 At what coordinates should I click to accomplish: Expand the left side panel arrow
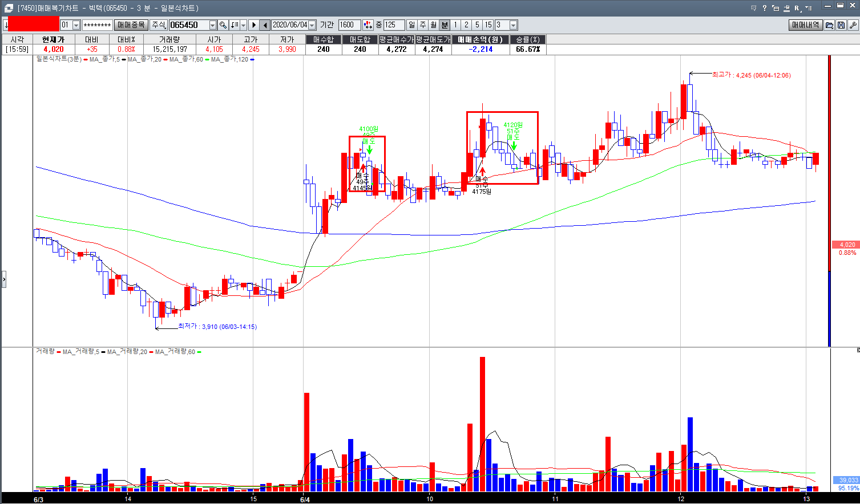click(4, 279)
